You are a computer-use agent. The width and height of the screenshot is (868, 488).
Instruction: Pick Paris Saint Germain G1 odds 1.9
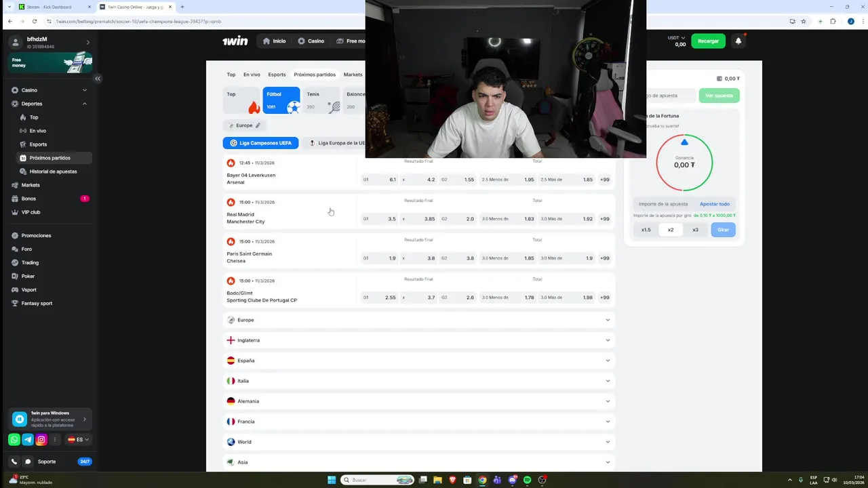[x=380, y=258]
